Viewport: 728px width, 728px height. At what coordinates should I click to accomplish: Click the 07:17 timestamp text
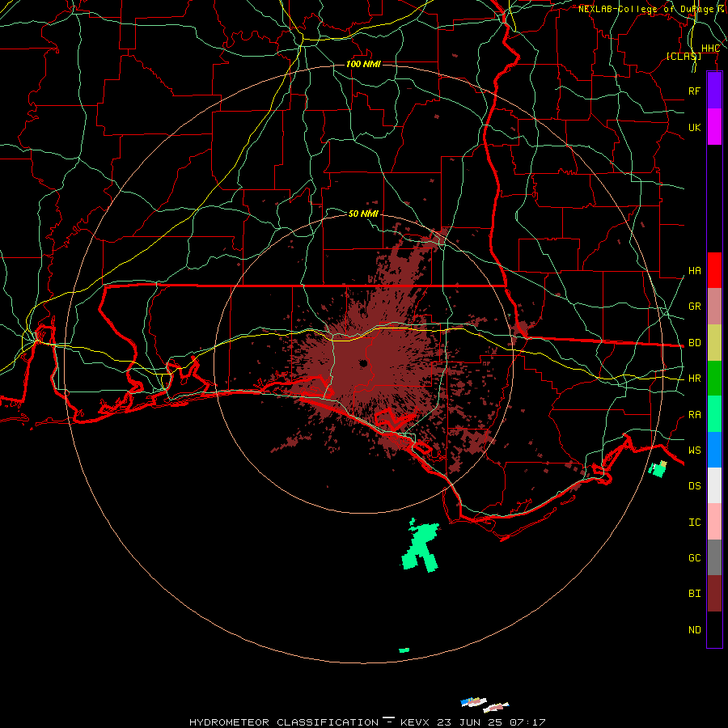[x=527, y=722]
